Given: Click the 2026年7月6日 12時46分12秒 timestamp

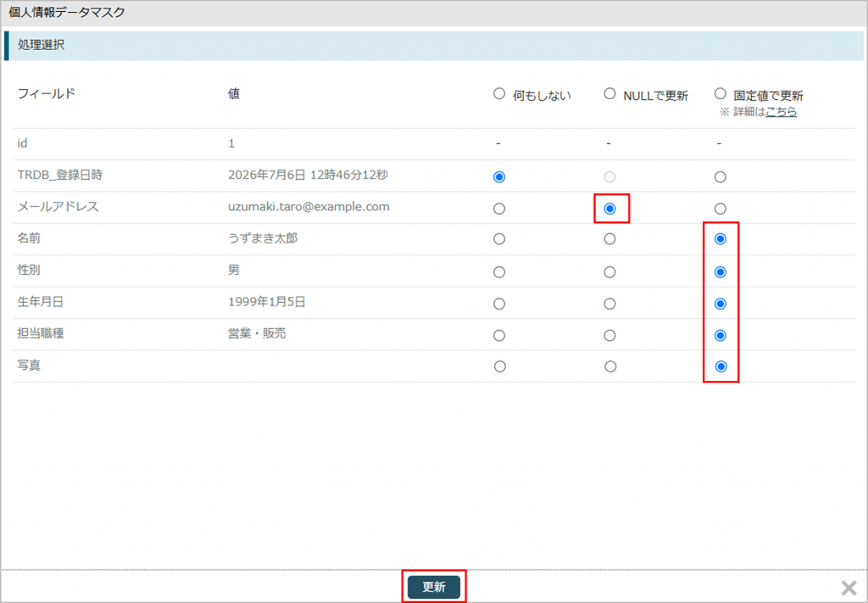Looking at the screenshot, I should (308, 175).
